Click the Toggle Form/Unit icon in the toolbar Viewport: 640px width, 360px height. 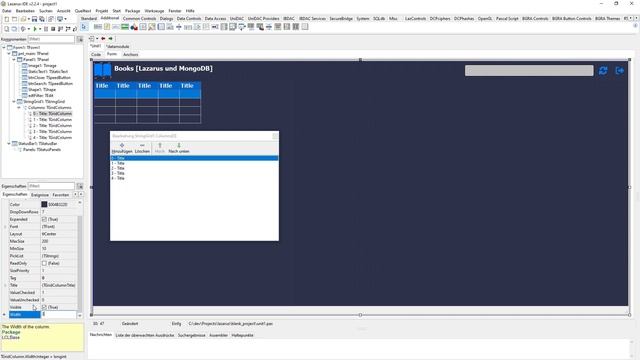(x=51, y=19)
